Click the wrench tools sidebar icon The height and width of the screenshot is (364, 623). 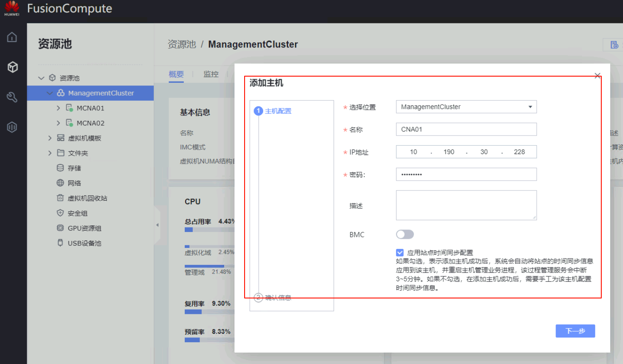(x=12, y=97)
